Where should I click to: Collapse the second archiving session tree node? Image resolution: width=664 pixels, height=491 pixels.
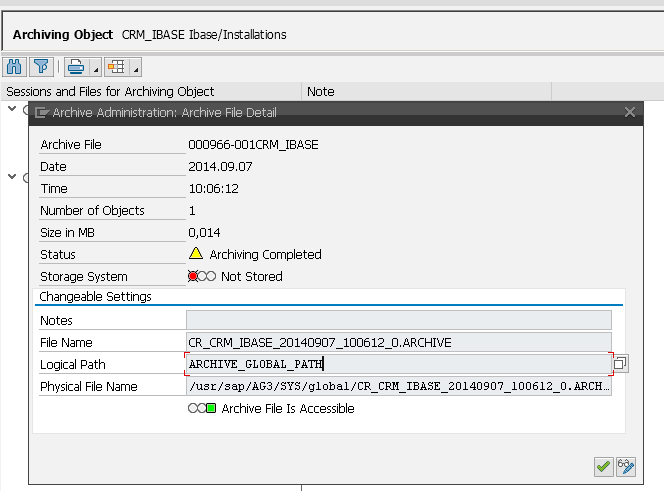tap(12, 176)
